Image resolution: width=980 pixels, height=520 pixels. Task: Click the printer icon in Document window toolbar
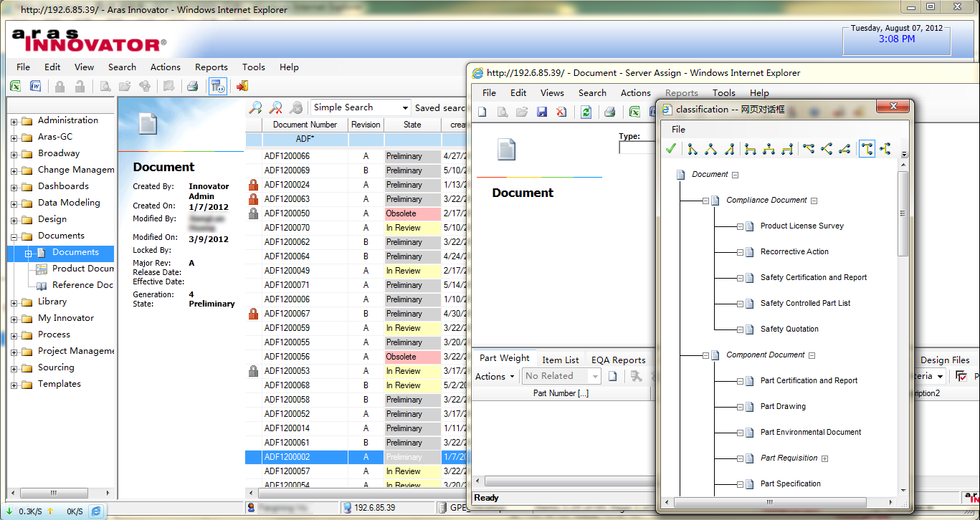609,112
